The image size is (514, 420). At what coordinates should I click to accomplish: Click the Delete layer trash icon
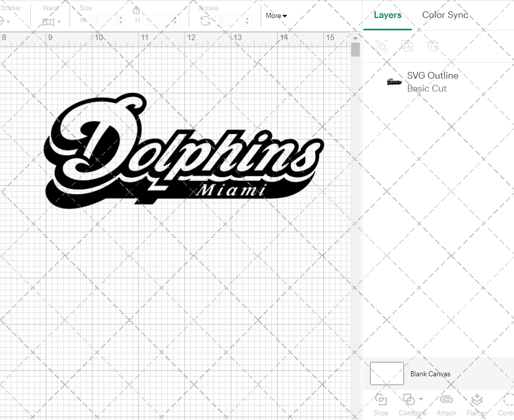[433, 46]
